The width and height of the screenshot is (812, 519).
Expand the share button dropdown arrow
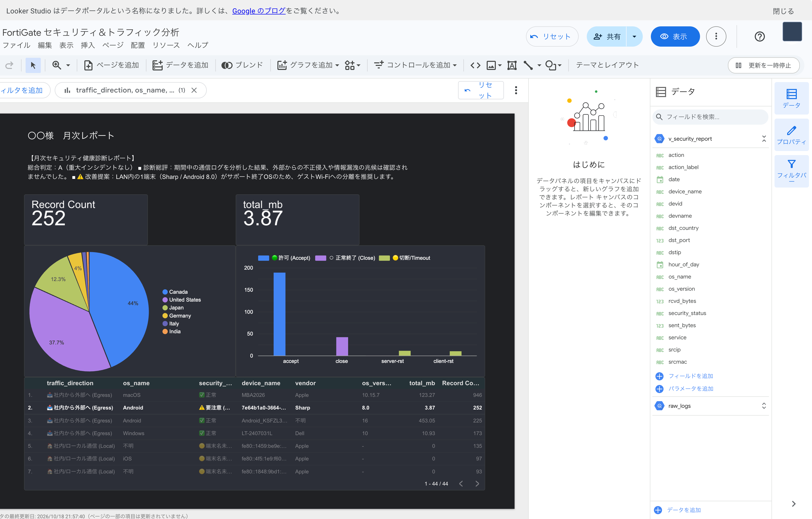634,36
